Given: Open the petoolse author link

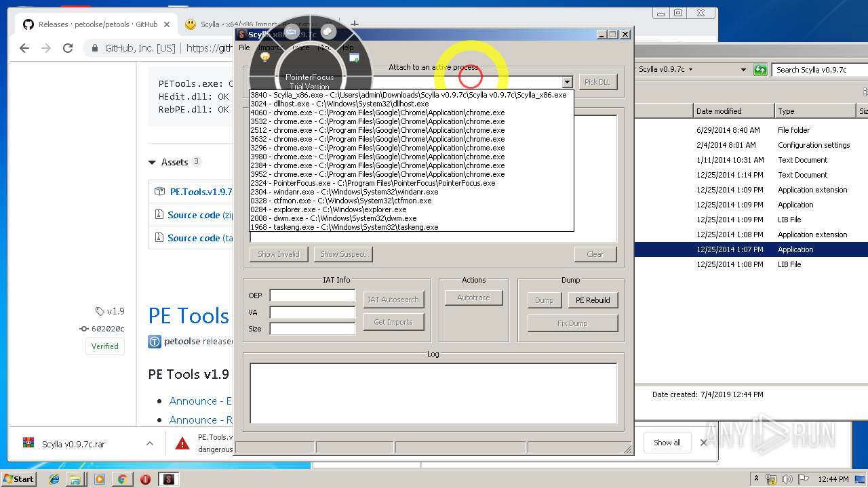Looking at the screenshot, I should click(182, 341).
